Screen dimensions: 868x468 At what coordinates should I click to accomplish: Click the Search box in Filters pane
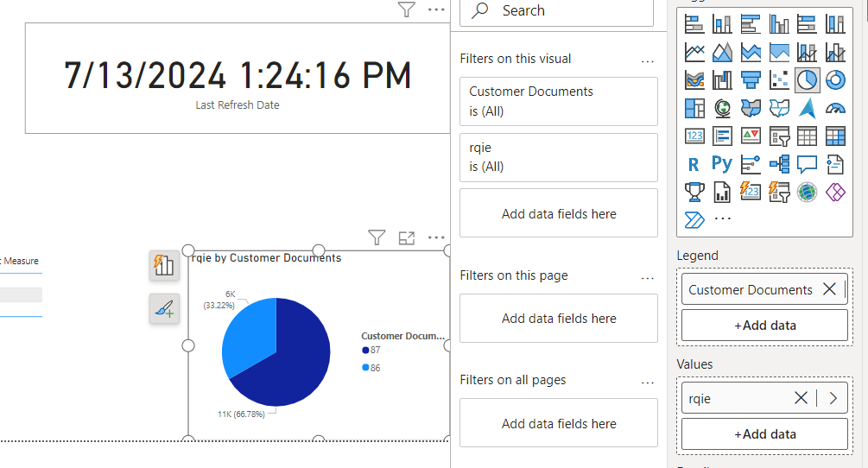tap(556, 10)
